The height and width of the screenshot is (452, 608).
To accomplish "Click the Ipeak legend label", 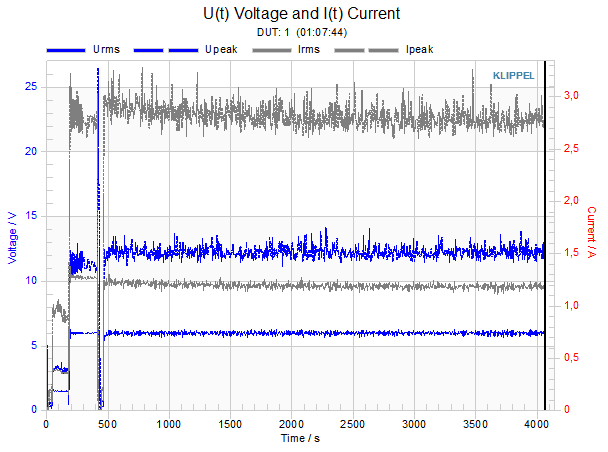I will (420, 50).
